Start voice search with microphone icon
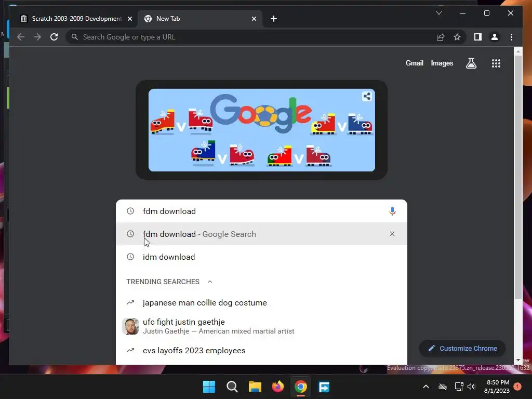 pyautogui.click(x=392, y=211)
